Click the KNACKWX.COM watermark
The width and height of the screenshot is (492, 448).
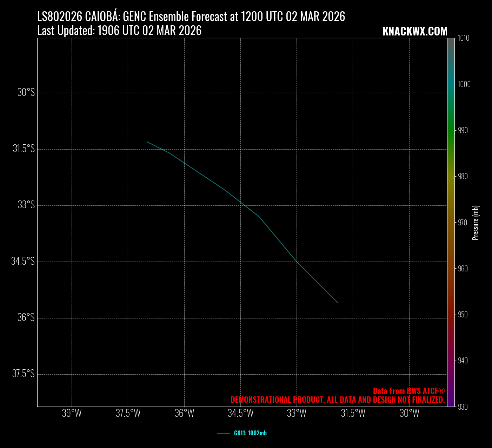click(415, 31)
